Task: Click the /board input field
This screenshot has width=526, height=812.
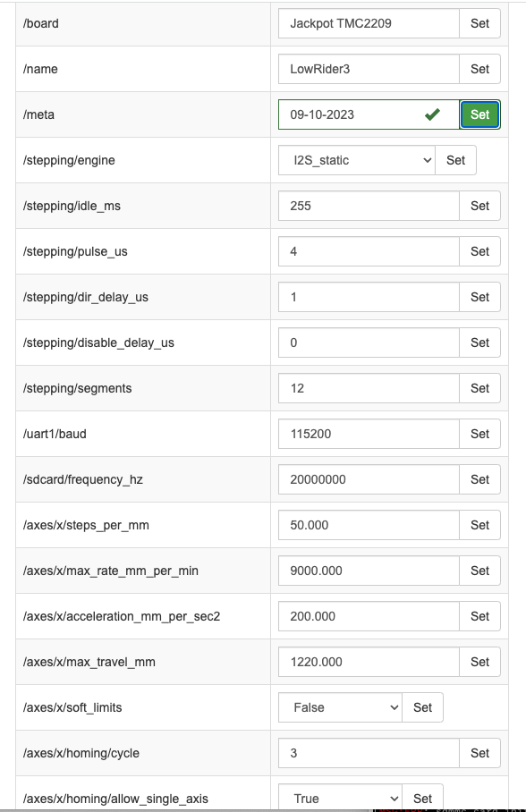Action: (x=369, y=23)
